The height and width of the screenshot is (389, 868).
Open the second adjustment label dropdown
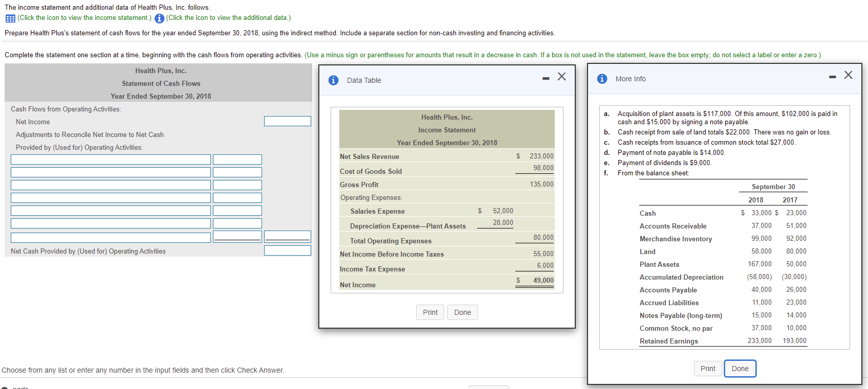[111, 172]
